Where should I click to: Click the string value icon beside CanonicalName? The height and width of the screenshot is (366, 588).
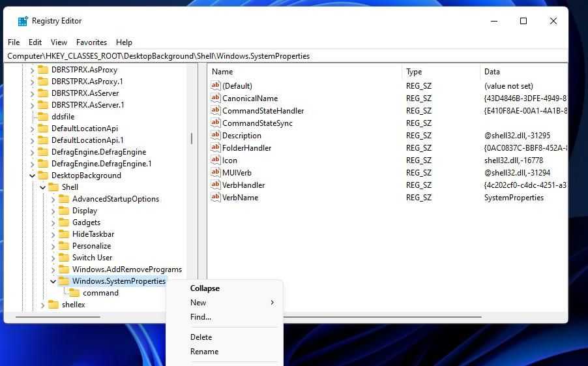[216, 98]
